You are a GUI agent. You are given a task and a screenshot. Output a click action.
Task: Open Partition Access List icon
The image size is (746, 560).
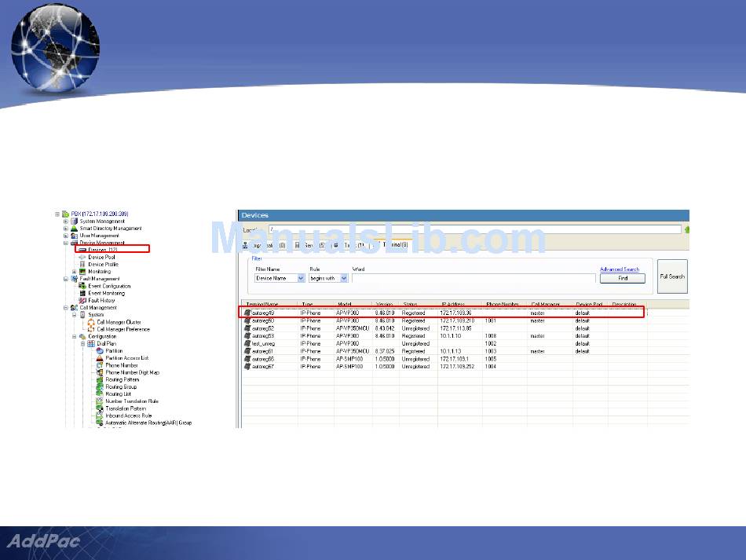[x=99, y=358]
